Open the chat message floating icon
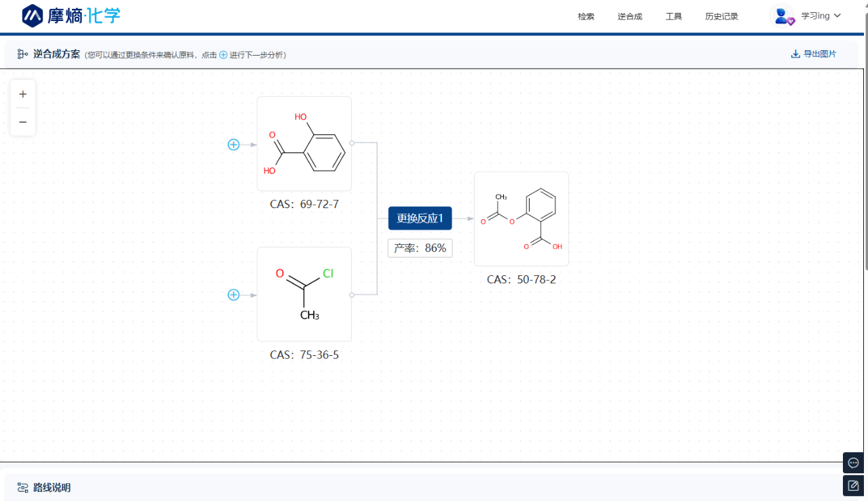 [x=853, y=463]
